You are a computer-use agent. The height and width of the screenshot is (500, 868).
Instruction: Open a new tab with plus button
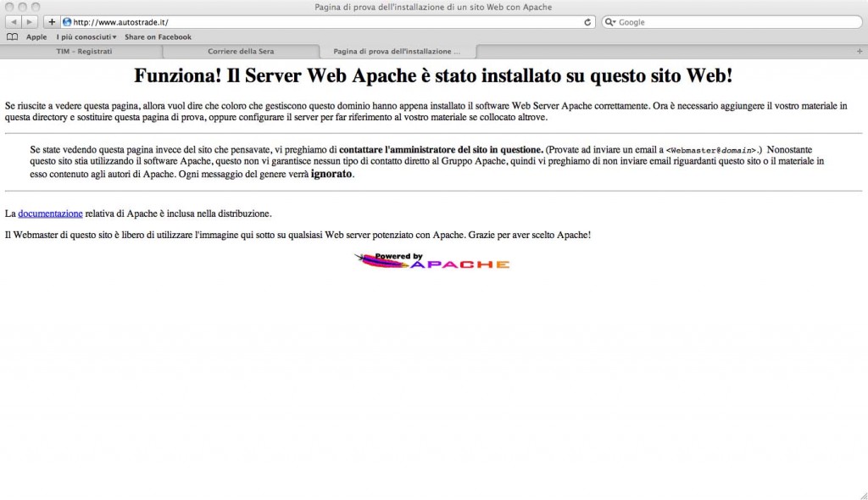click(860, 51)
